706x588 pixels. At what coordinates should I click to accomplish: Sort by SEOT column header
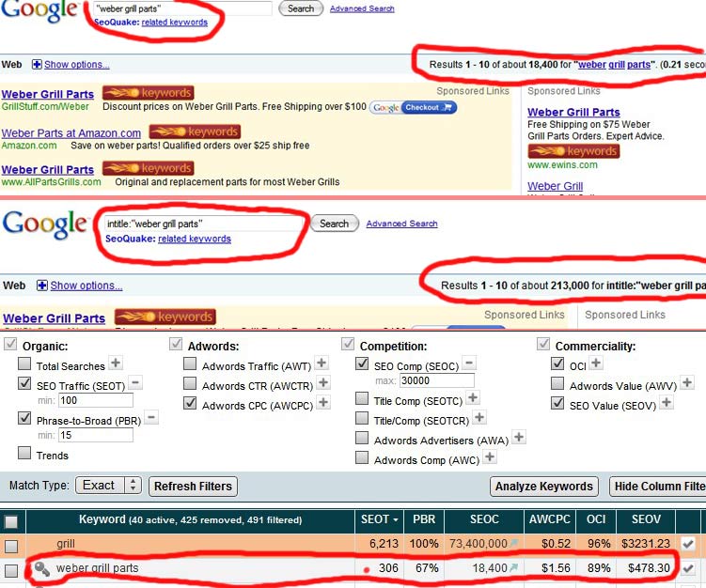379,519
